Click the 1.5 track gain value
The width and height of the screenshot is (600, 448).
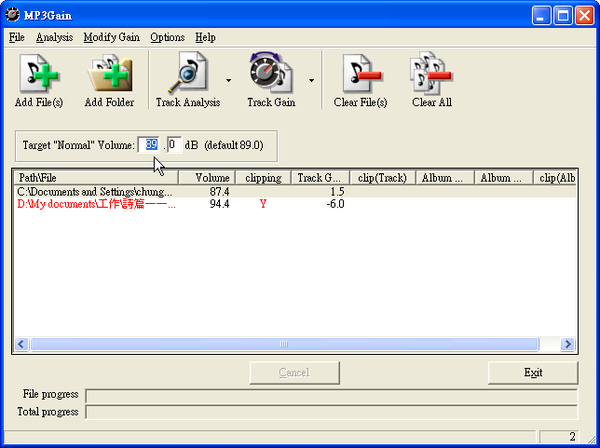click(337, 192)
